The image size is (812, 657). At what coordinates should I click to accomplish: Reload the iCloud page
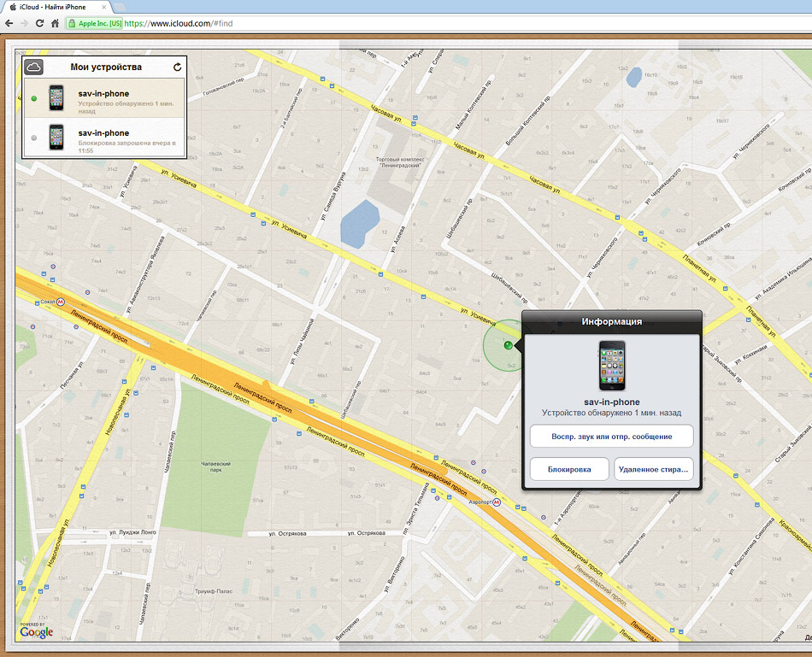point(39,23)
